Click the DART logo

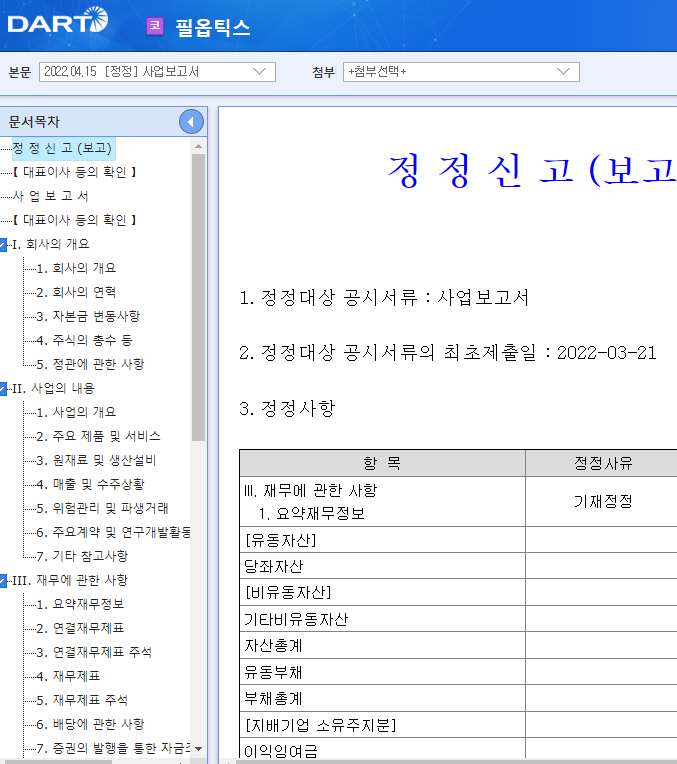pyautogui.click(x=58, y=20)
